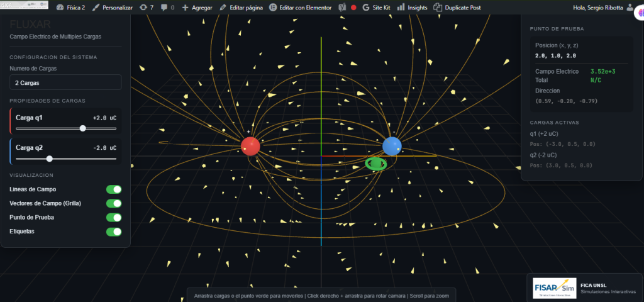Turn off the Punto de Prueba toggle
The image size is (644, 302).
click(114, 218)
